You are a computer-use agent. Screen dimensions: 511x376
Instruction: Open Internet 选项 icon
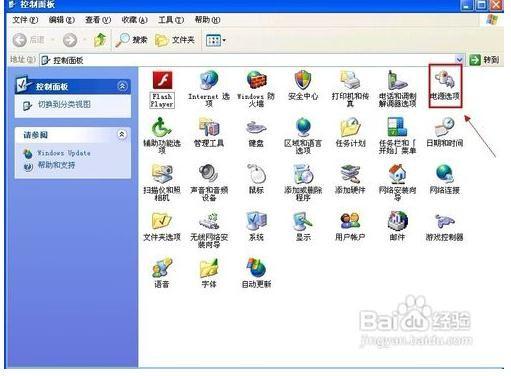(209, 89)
